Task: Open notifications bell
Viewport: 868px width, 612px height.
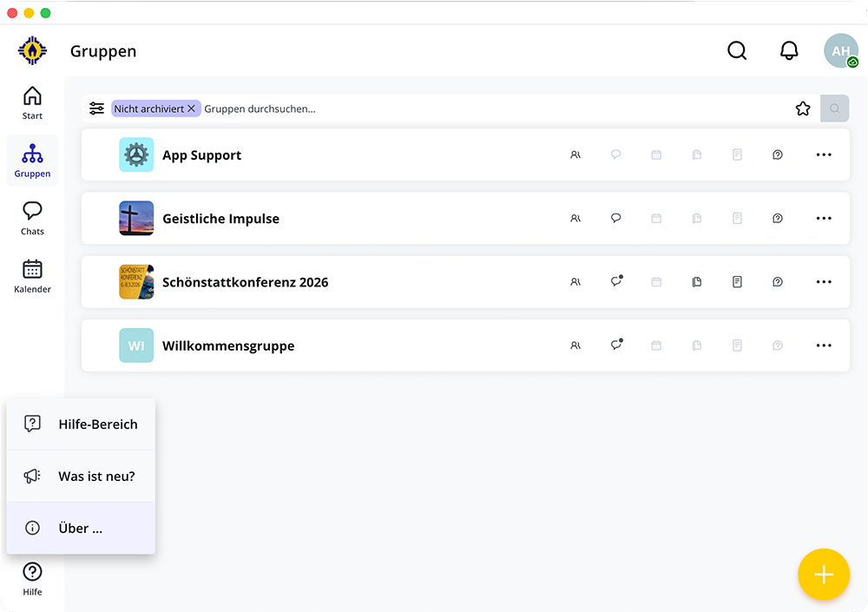Action: coord(789,51)
